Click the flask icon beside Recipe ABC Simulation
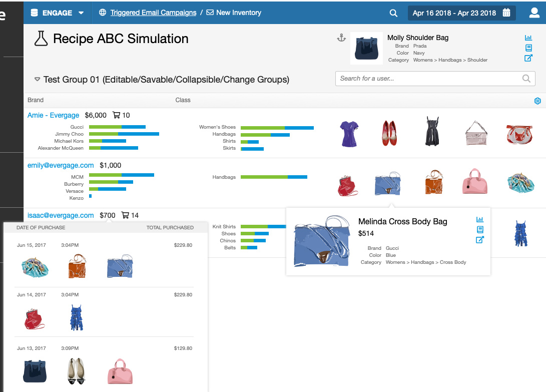This screenshot has height=392, width=546. [41, 39]
